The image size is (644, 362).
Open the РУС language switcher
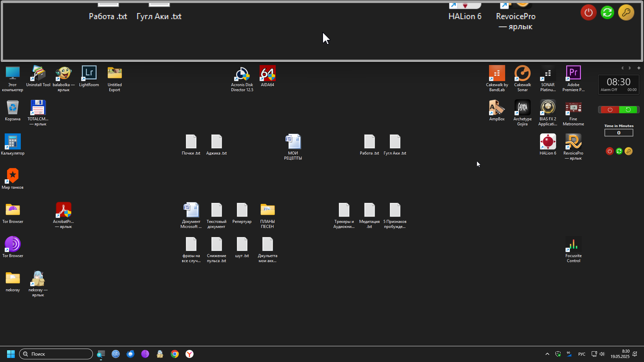(582, 354)
